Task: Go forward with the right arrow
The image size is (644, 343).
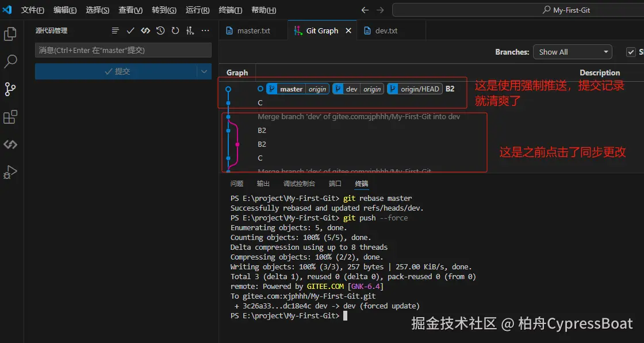Action: pyautogui.click(x=380, y=10)
